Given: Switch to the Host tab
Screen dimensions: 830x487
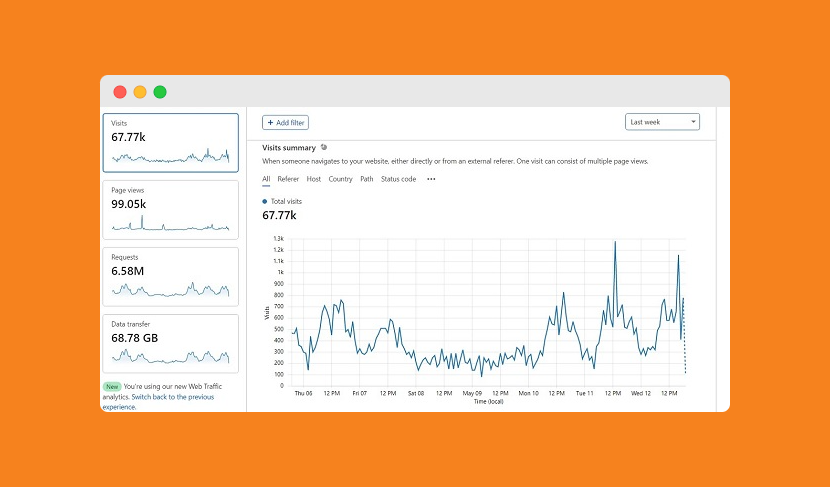Looking at the screenshot, I should [314, 179].
